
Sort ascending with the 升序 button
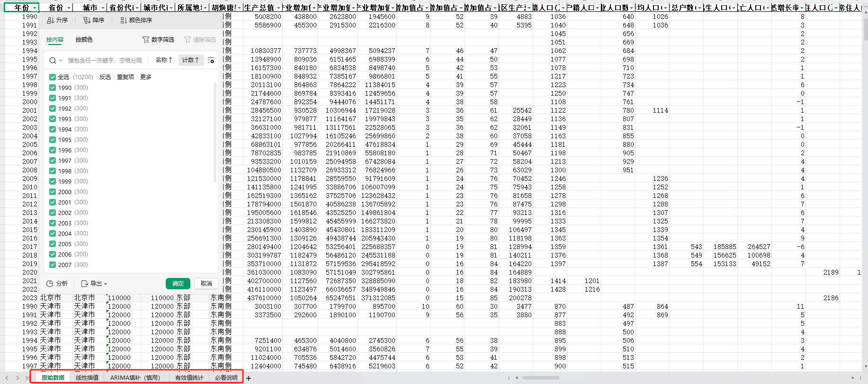[57, 20]
